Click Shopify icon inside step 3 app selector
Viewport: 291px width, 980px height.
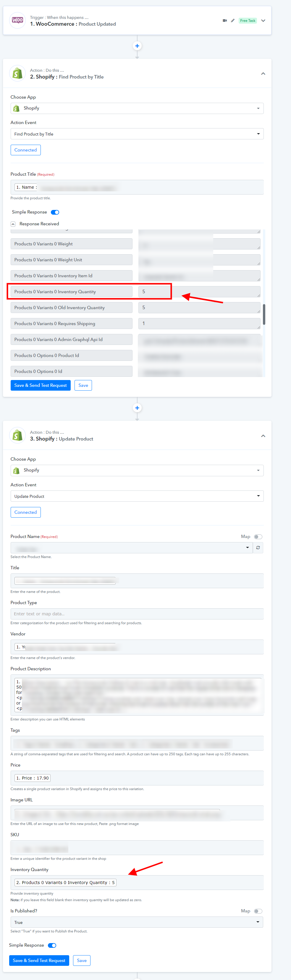click(16, 471)
